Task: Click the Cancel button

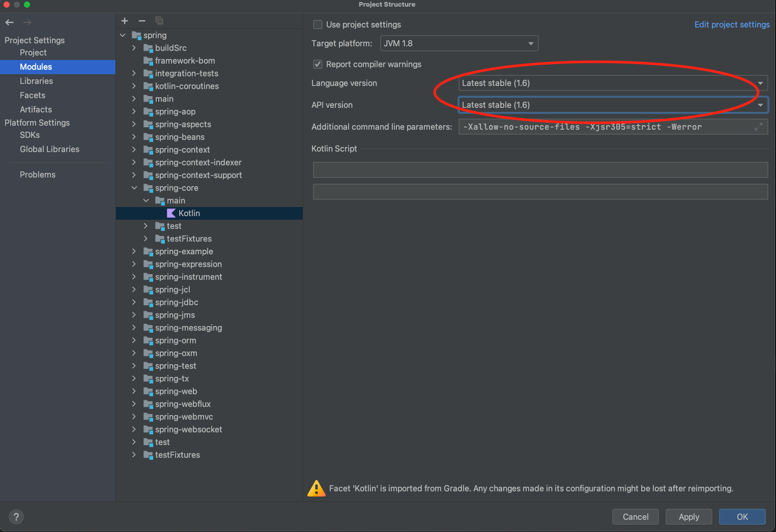Action: (636, 517)
